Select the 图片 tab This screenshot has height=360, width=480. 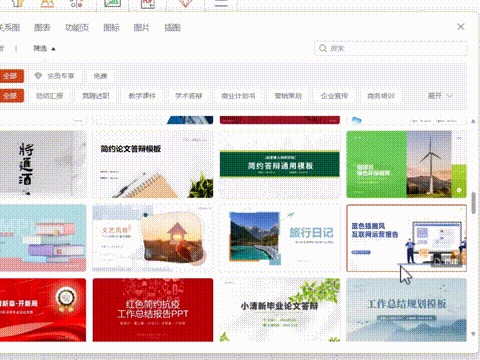tap(142, 27)
